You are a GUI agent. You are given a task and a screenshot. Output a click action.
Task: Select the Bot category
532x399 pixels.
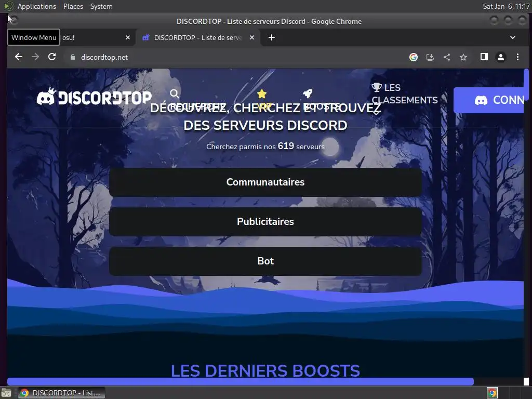(265, 261)
